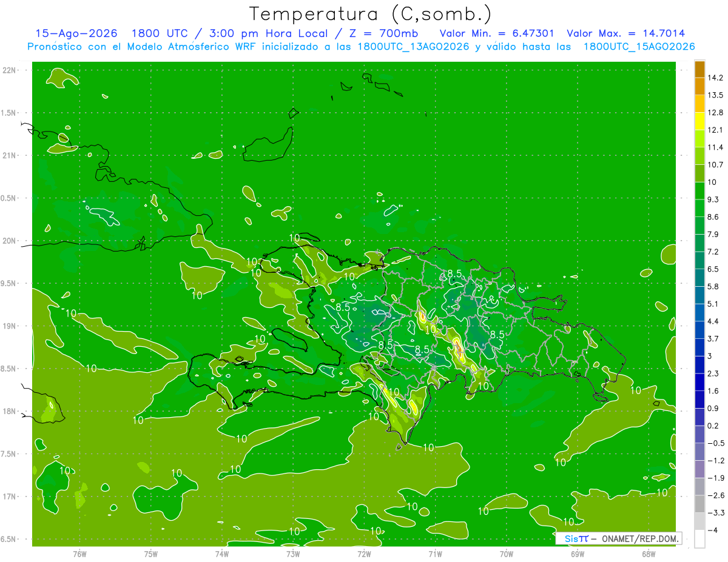Click the '74W' longitude axis label
This screenshot has height=562, width=728.
tap(222, 554)
